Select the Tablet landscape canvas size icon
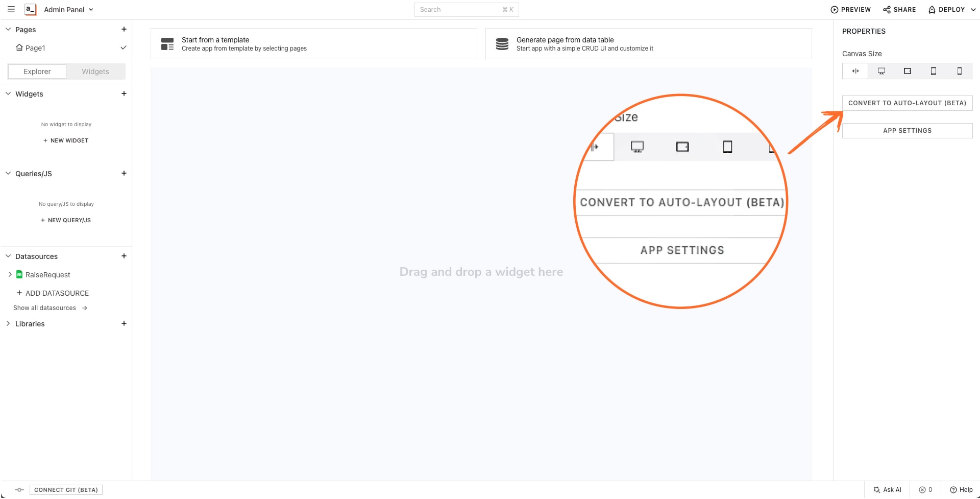Viewport: 980px width, 499px height. (x=907, y=71)
